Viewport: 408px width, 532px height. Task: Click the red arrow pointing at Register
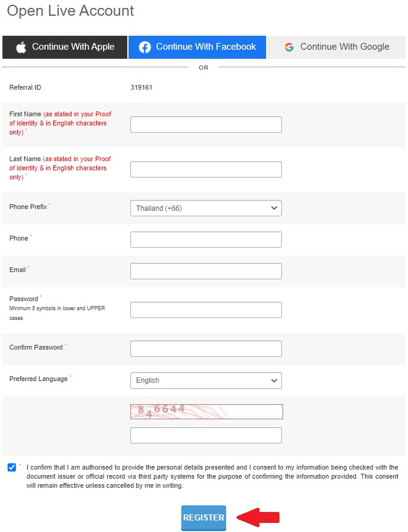click(258, 517)
